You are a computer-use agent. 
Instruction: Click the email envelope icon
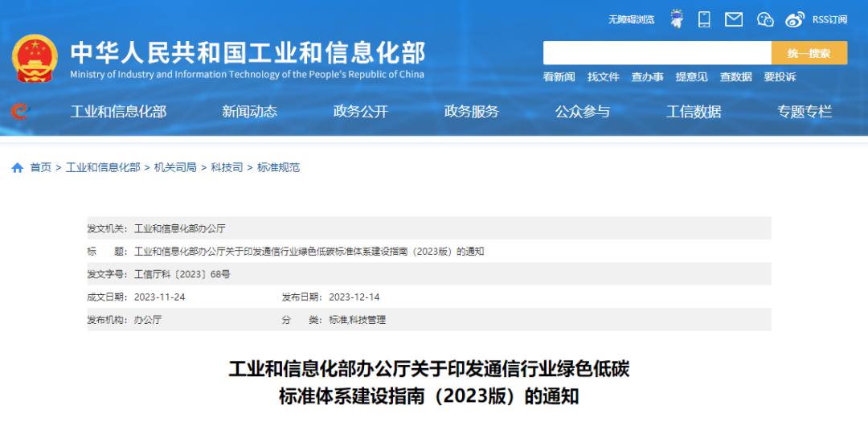pos(733,19)
